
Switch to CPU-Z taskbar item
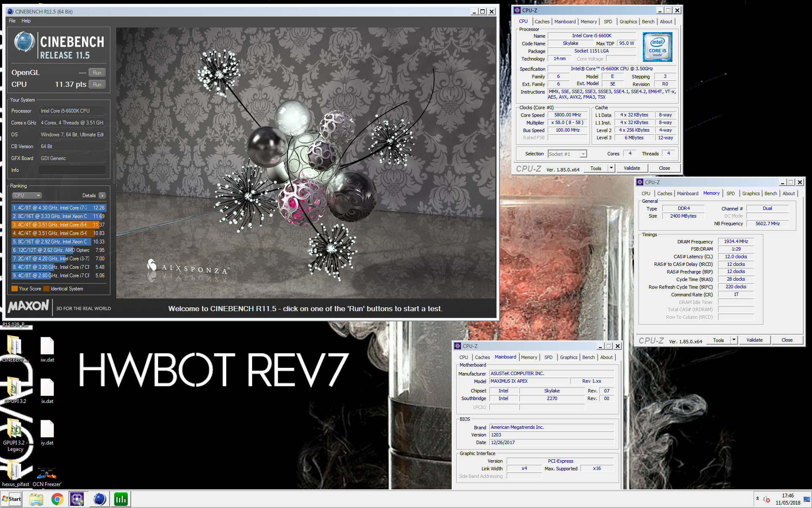77,500
